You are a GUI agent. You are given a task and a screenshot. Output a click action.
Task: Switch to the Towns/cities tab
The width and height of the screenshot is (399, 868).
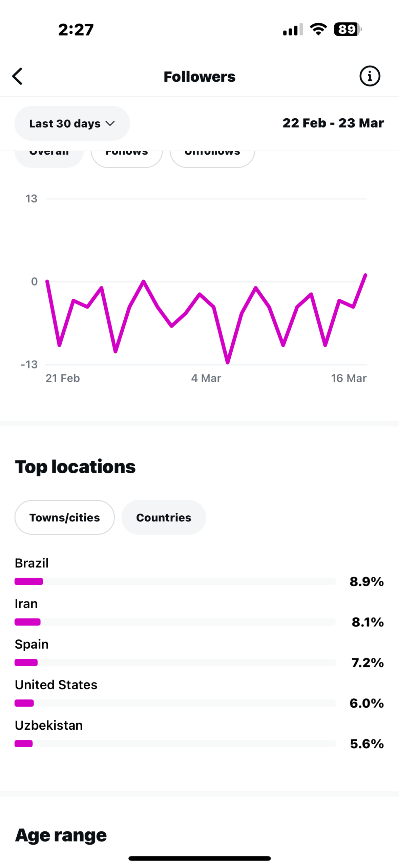point(64,517)
